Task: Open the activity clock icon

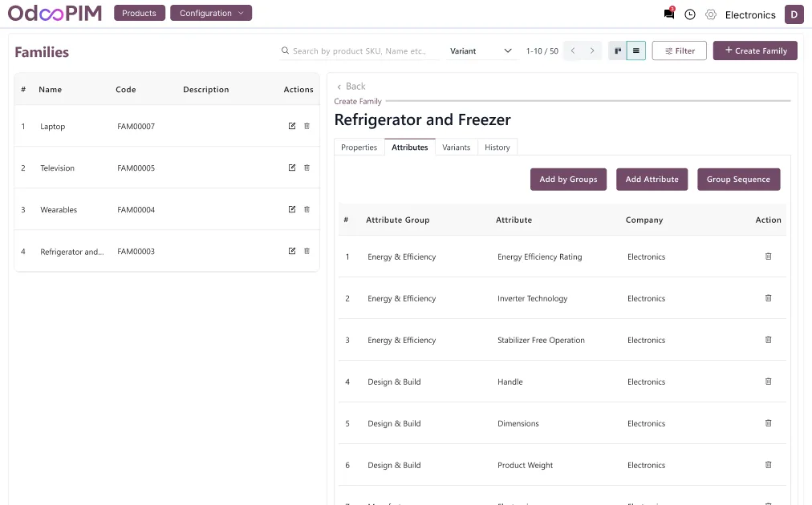Action: [x=690, y=14]
